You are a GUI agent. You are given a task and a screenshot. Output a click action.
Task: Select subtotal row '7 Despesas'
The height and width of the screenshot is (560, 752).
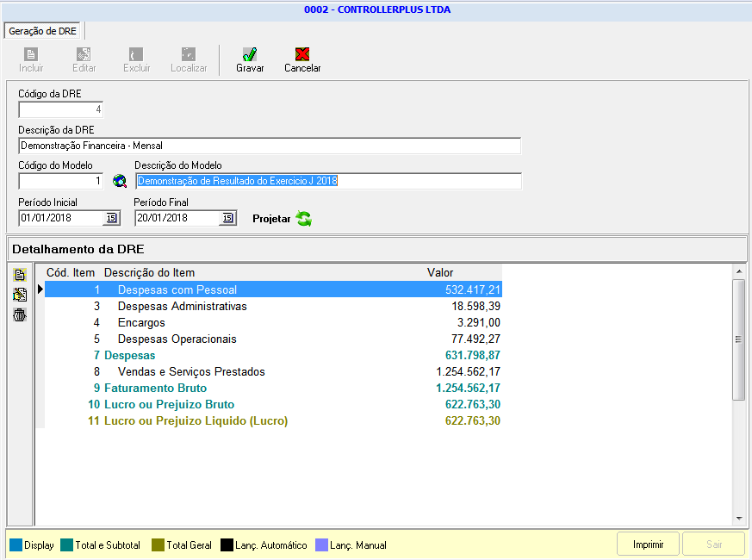pyautogui.click(x=273, y=355)
